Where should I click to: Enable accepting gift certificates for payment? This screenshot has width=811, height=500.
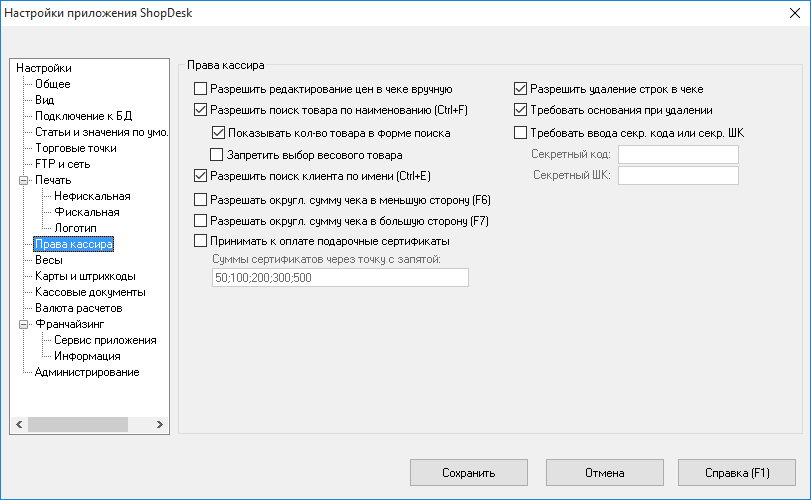pyautogui.click(x=201, y=241)
